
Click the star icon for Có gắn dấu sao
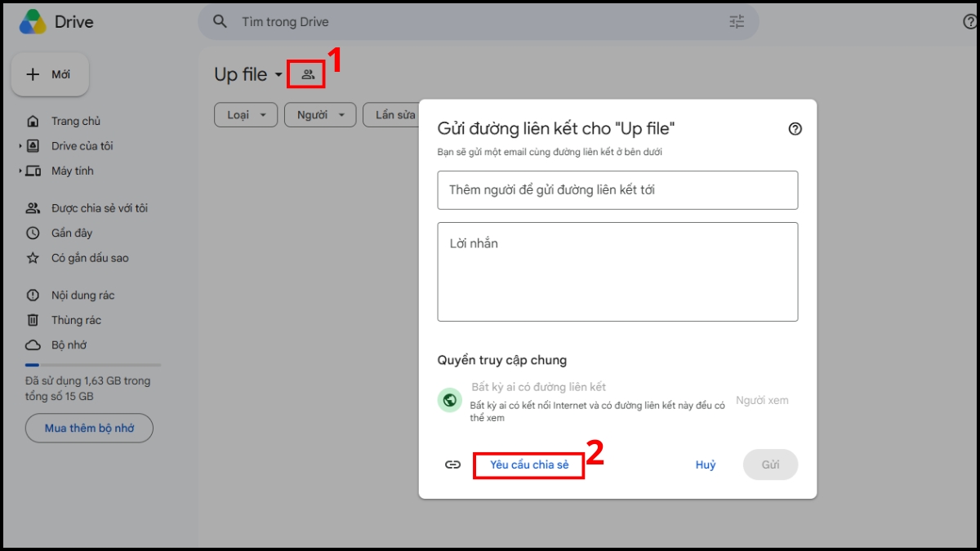pos(33,258)
